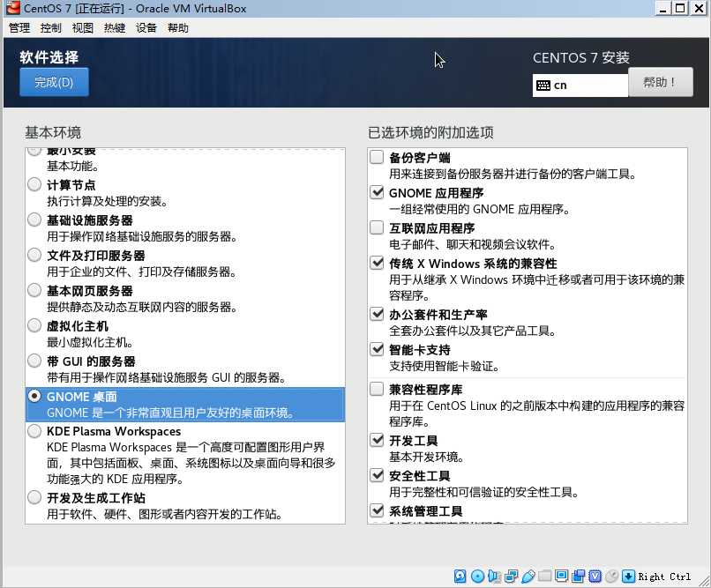Open the 设备 menu
The image size is (711, 588).
(146, 28)
